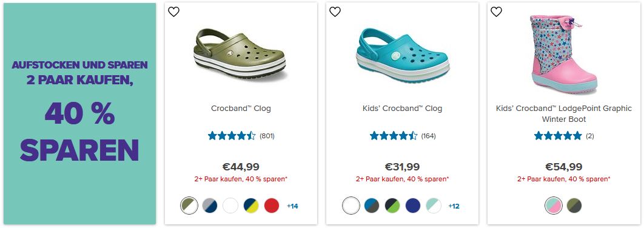Select the white Kids' Crocband Clog swatch
The height and width of the screenshot is (228, 644).
click(351, 206)
